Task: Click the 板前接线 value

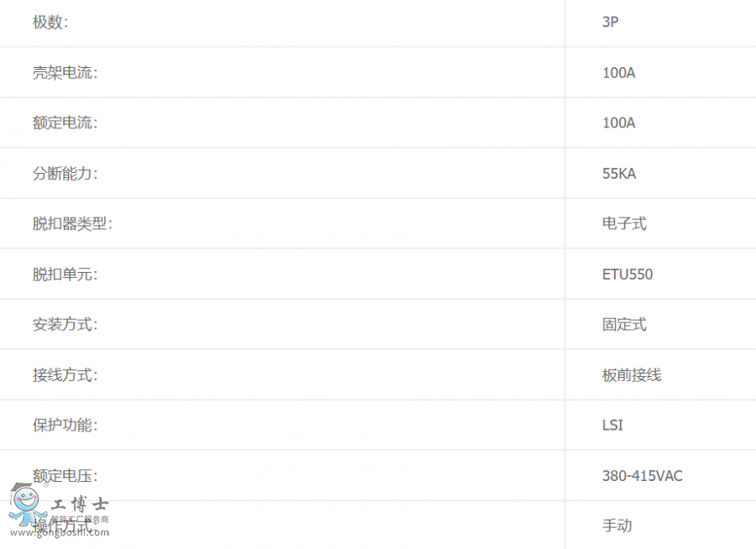Action: [632, 375]
